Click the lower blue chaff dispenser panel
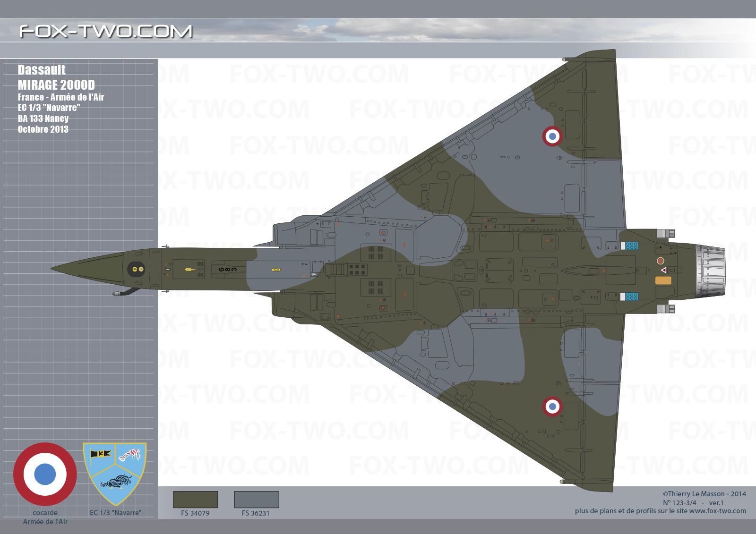The image size is (756, 534). (632, 297)
